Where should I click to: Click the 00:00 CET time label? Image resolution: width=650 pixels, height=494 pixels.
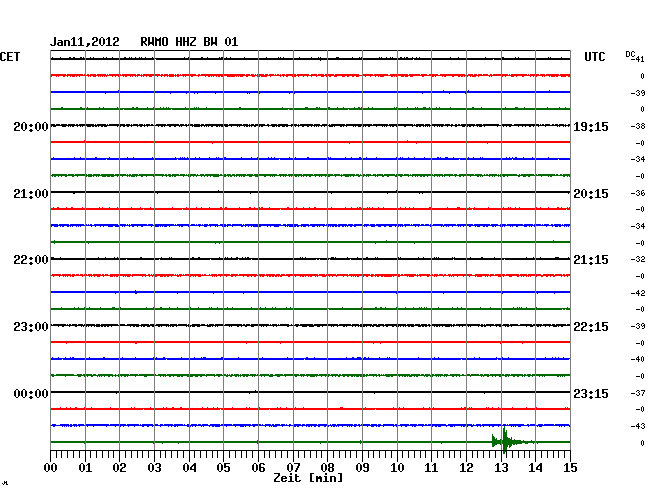31,393
